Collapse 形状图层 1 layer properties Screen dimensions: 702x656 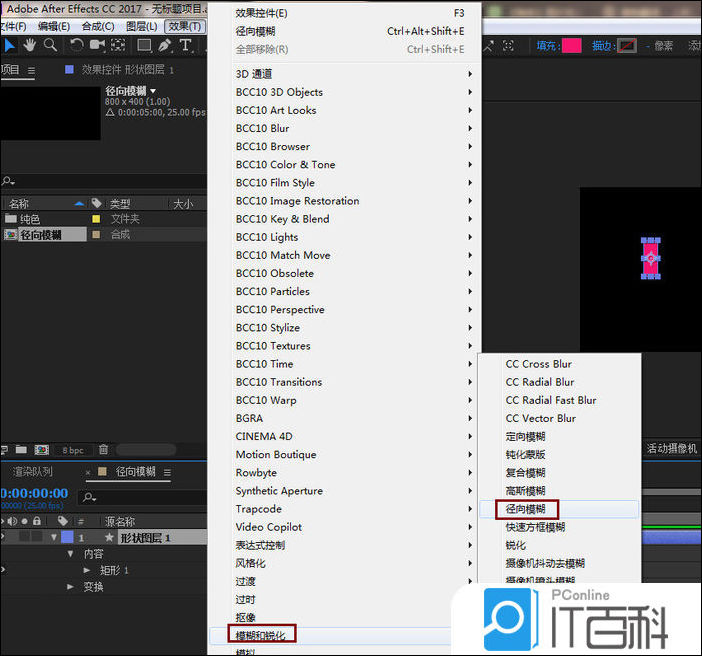click(x=54, y=537)
